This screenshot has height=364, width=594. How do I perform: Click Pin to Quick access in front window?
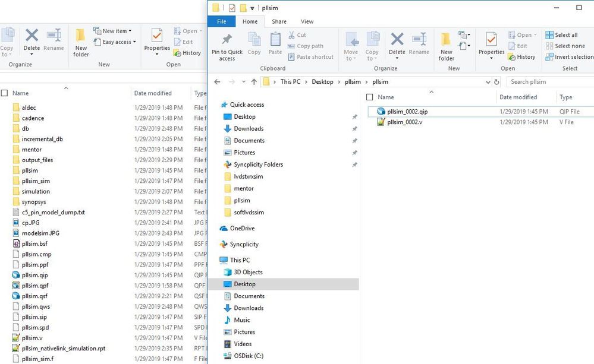click(227, 46)
